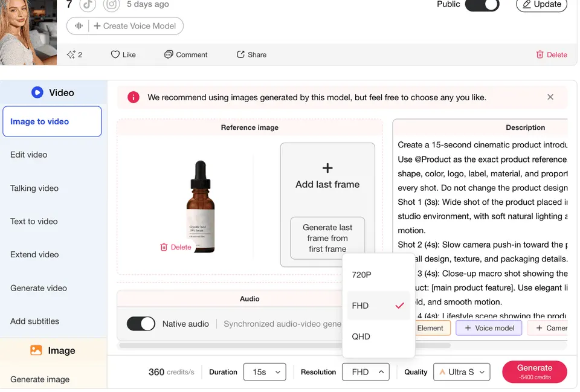Collapse the Resolution FHD dropdown
Viewport: 580px width, 392px height.
pyautogui.click(x=366, y=372)
